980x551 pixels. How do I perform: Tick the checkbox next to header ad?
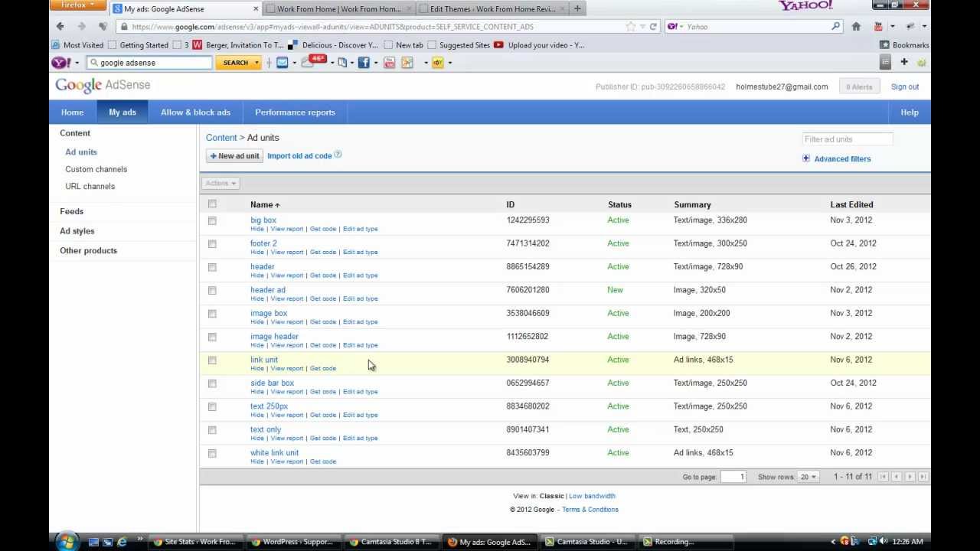(212, 291)
